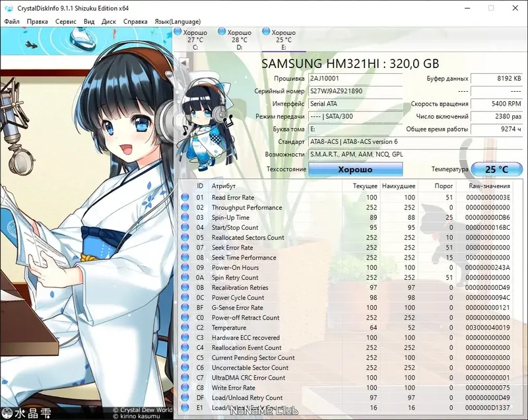Click the buffer size value 8192 KB
Screen dimensions: 528x420
[497, 79]
